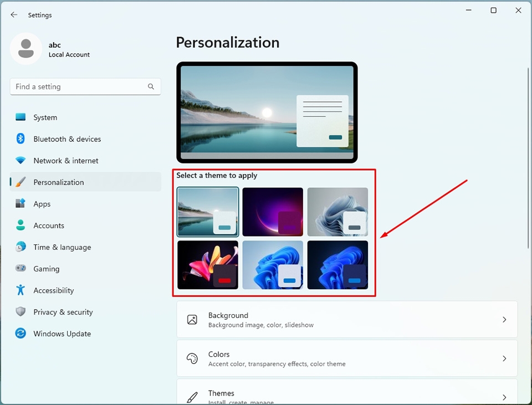Screen dimensions: 532x405
Task: Click the Personalization paintbrush icon
Action: tap(21, 182)
